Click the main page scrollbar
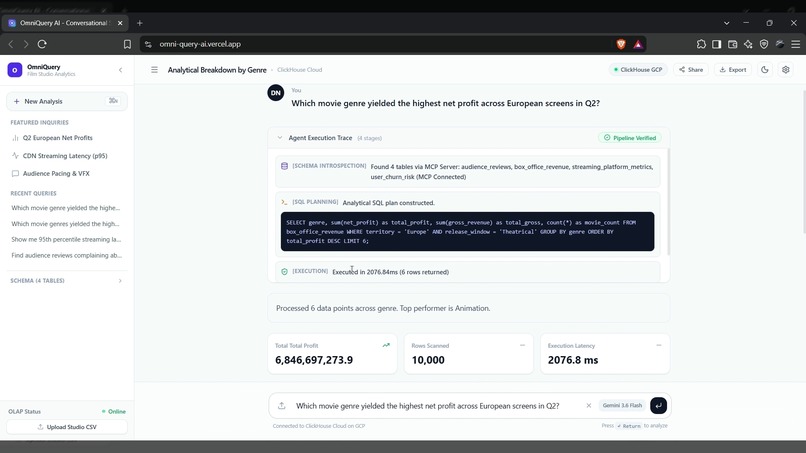This screenshot has height=453, width=806. click(x=803, y=162)
